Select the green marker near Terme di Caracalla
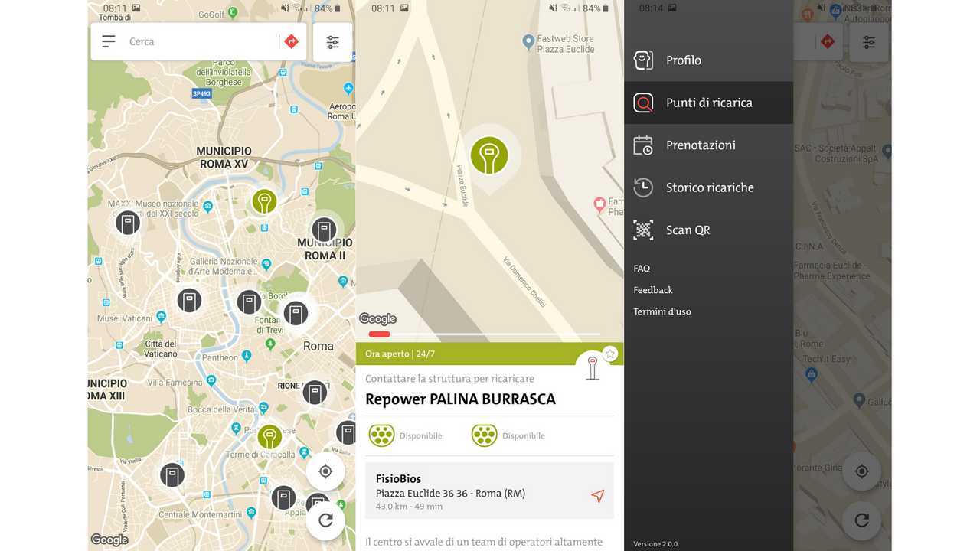 coord(269,437)
